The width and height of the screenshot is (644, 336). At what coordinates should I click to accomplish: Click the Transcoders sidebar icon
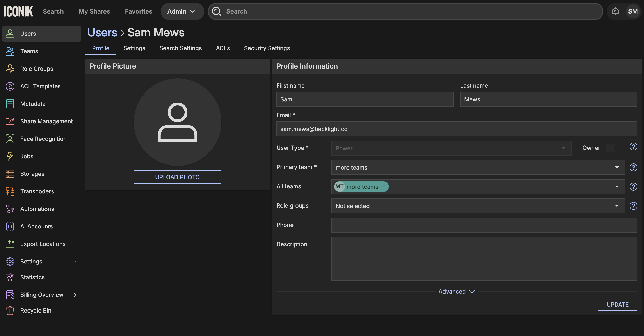10,191
